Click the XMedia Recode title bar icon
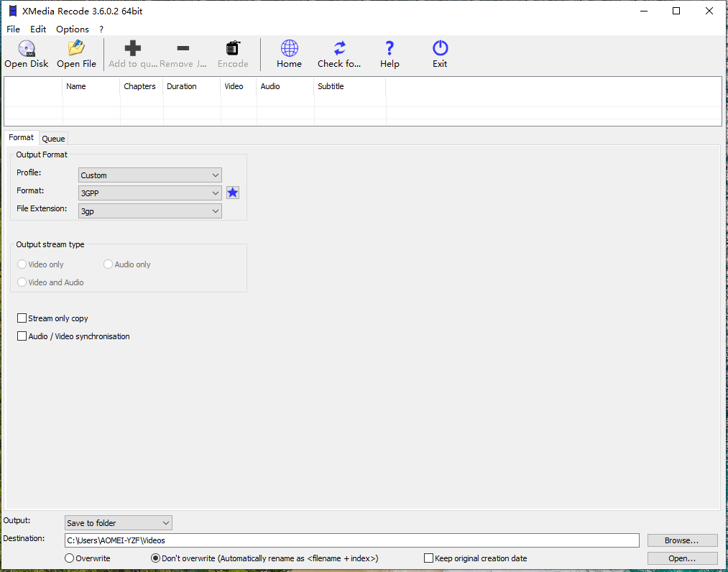The image size is (728, 572). [13, 11]
